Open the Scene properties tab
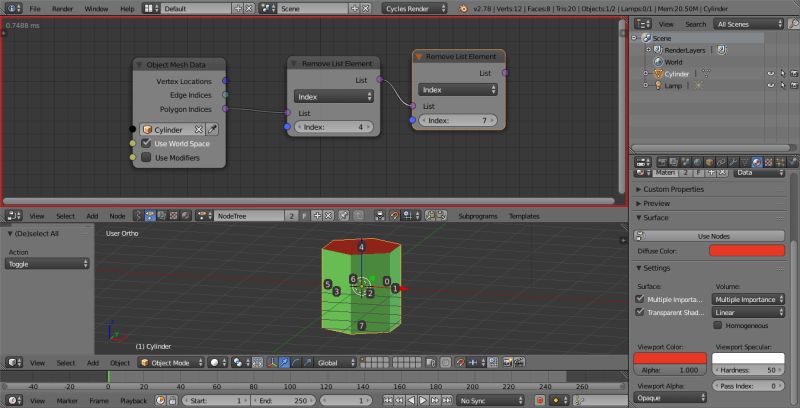Image resolution: width=800 pixels, height=408 pixels. tap(686, 162)
